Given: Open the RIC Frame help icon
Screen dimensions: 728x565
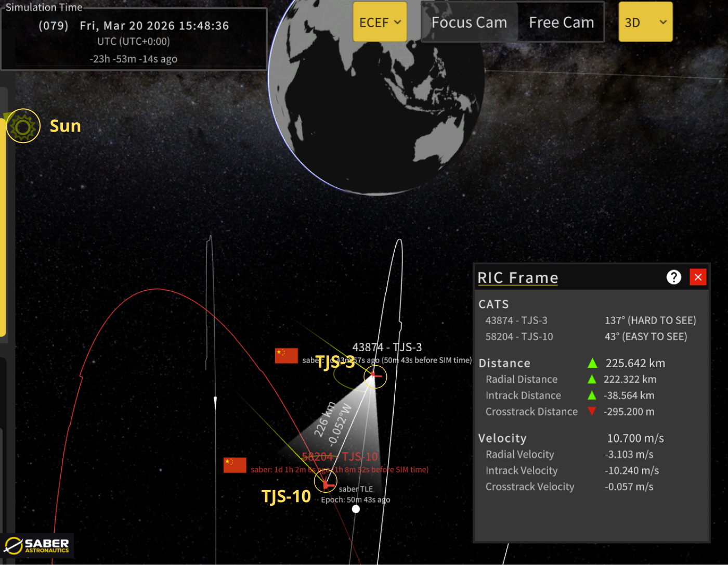Looking at the screenshot, I should (673, 277).
